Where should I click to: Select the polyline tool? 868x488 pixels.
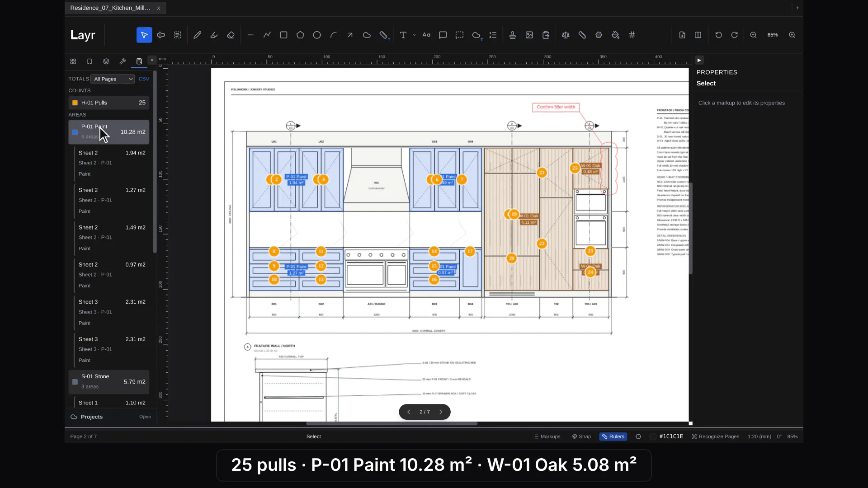(267, 35)
